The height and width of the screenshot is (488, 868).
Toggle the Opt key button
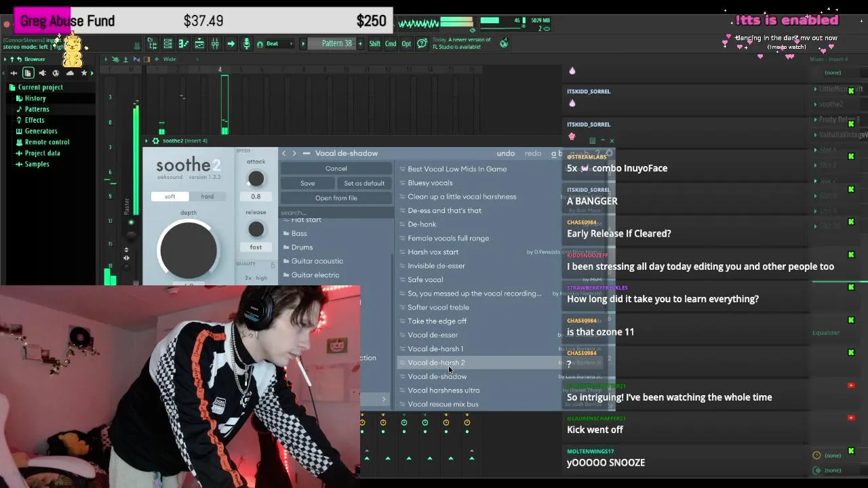406,43
